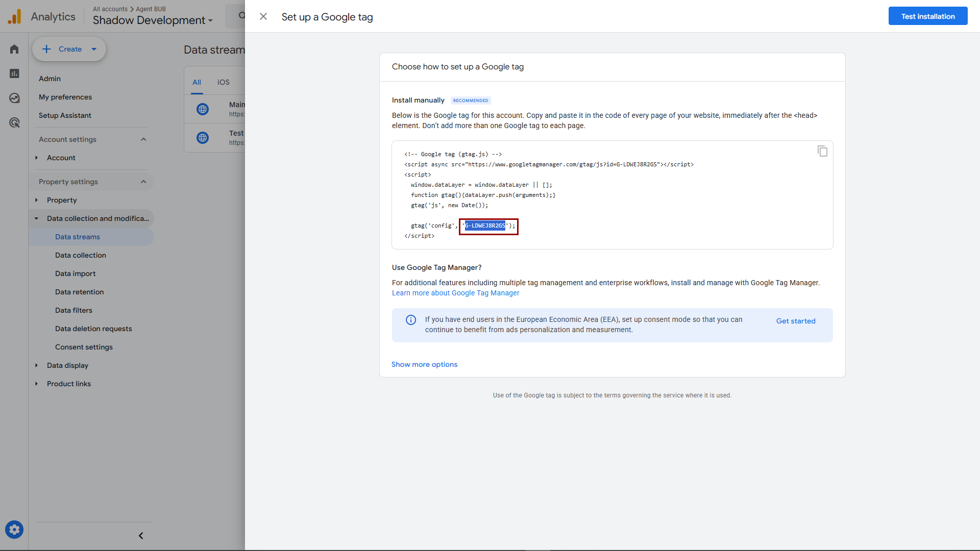Open My preferences in the sidebar

click(65, 97)
